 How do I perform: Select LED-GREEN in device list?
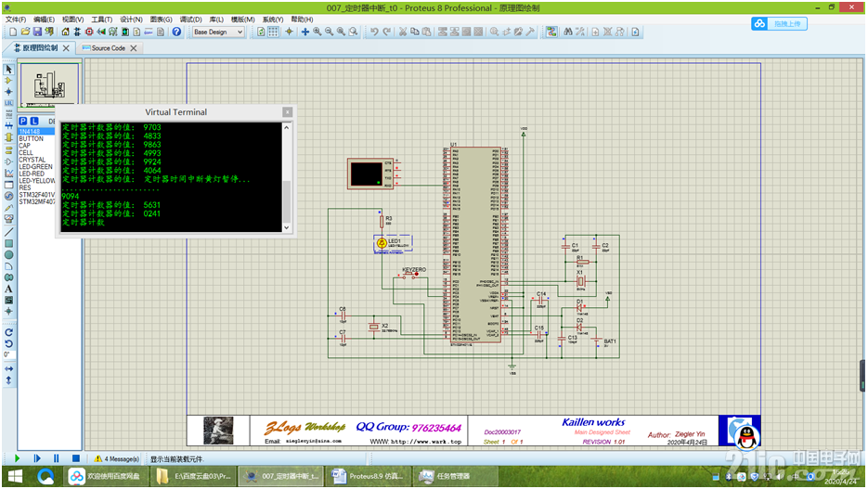click(36, 166)
